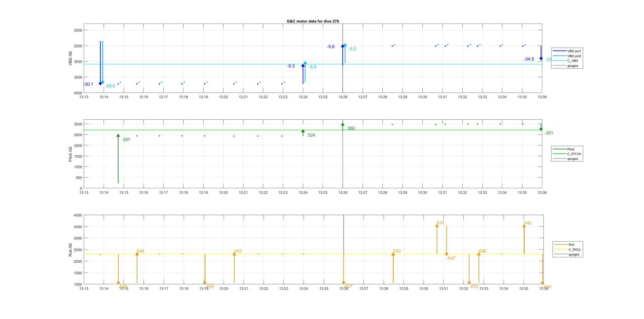Image resolution: width=644 pixels, height=319 pixels.
Task: Click the '-5.3' VBD data label
Action: pyautogui.click(x=291, y=66)
